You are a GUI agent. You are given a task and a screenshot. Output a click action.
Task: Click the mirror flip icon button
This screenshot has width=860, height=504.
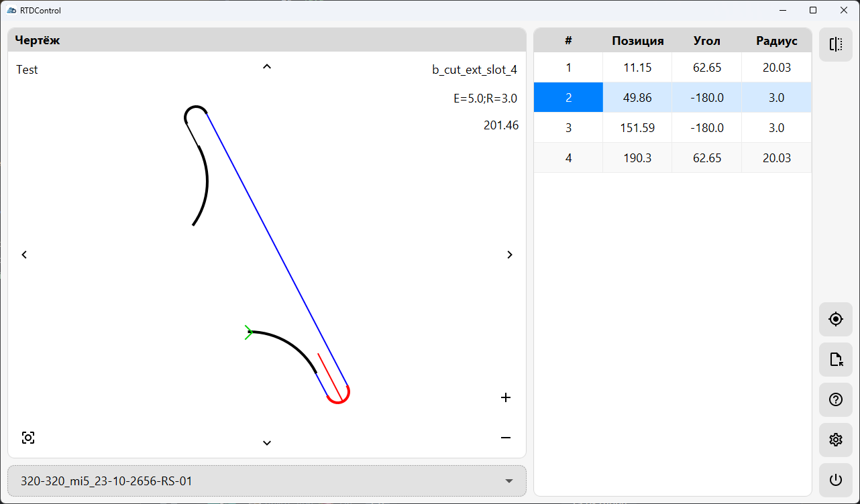coord(835,45)
